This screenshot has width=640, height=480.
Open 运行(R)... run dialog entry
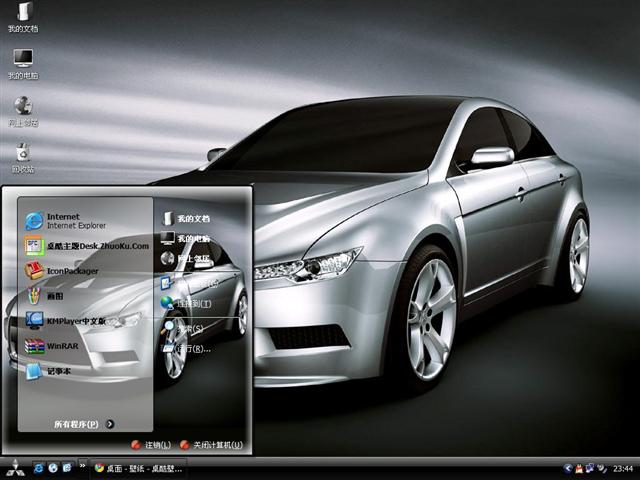(186, 349)
